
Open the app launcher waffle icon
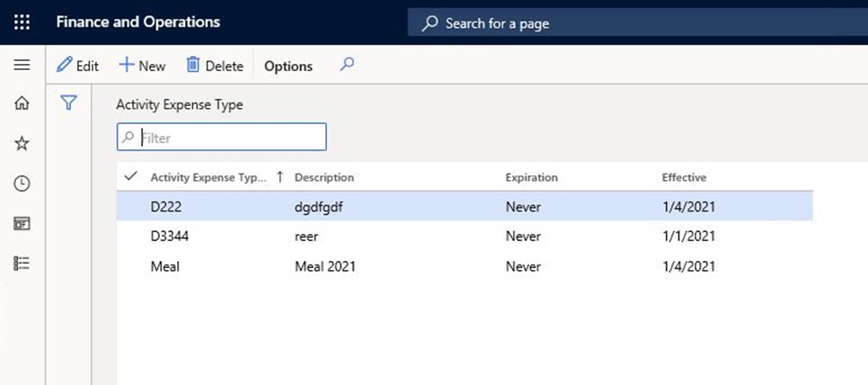click(x=22, y=22)
